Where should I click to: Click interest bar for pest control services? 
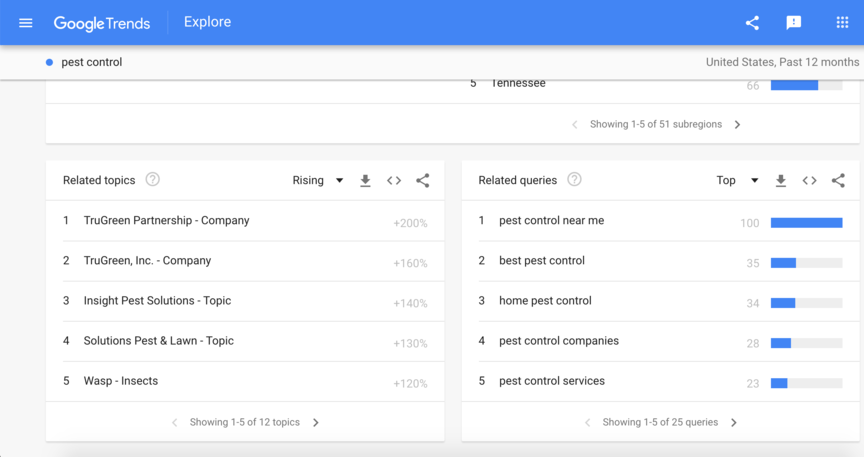tap(807, 383)
